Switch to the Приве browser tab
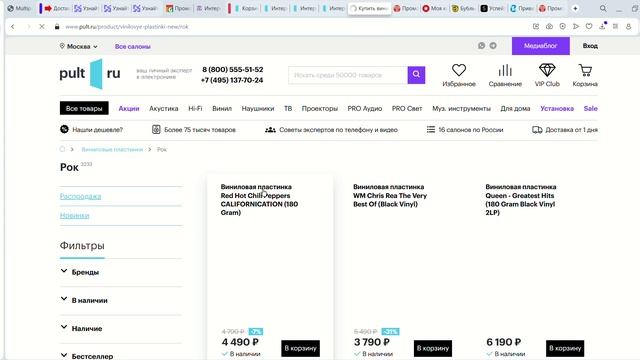 click(x=522, y=8)
